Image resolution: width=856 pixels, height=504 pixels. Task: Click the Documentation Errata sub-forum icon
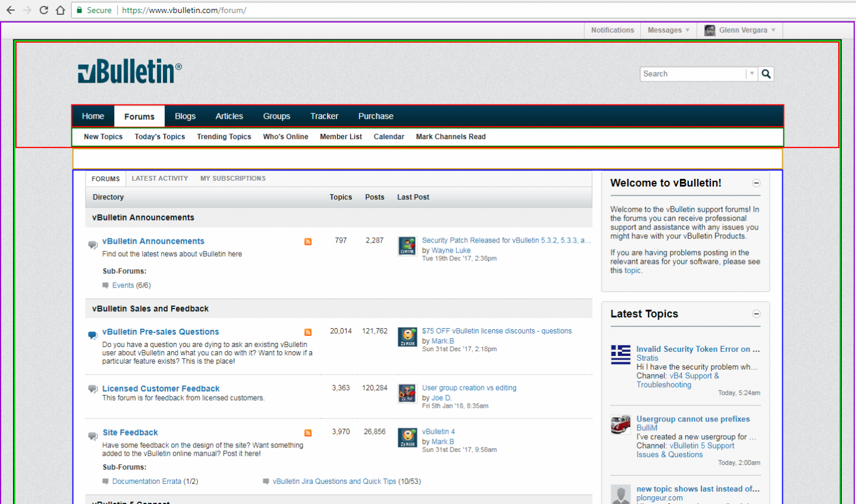coord(106,481)
